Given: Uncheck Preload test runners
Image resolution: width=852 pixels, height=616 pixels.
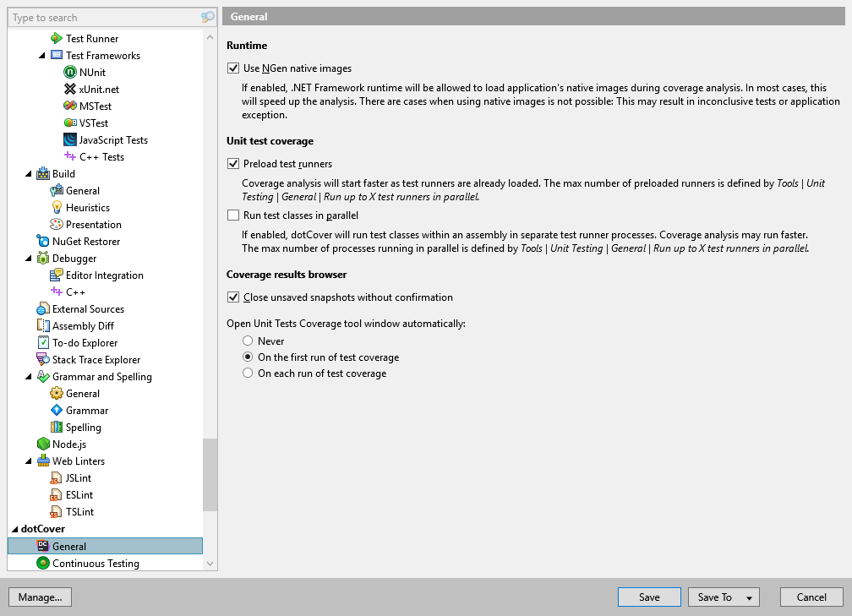Looking at the screenshot, I should [233, 164].
